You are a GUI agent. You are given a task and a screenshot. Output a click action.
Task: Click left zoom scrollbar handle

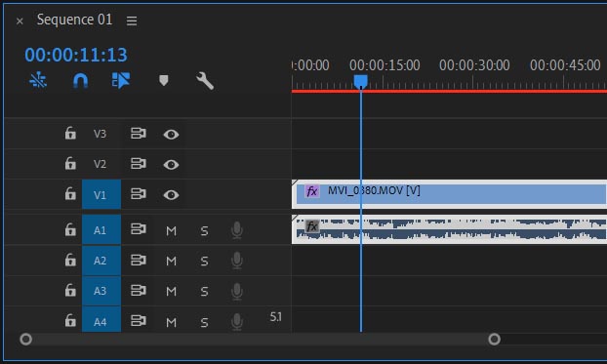click(26, 340)
